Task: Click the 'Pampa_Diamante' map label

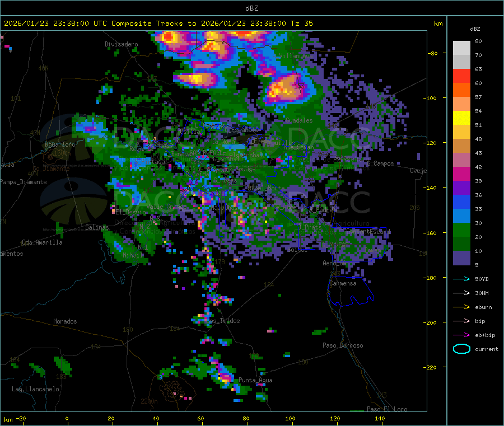Action: [24, 182]
